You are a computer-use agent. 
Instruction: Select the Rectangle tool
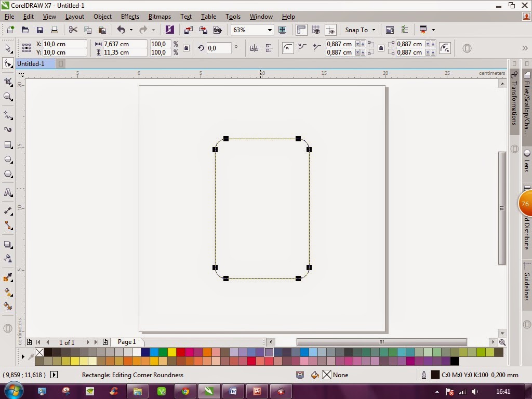[x=8, y=145]
